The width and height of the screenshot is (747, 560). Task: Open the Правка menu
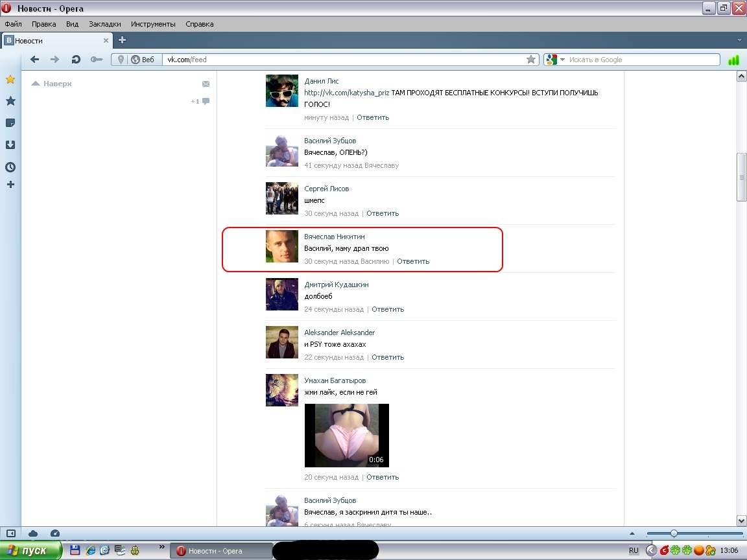click(x=44, y=24)
